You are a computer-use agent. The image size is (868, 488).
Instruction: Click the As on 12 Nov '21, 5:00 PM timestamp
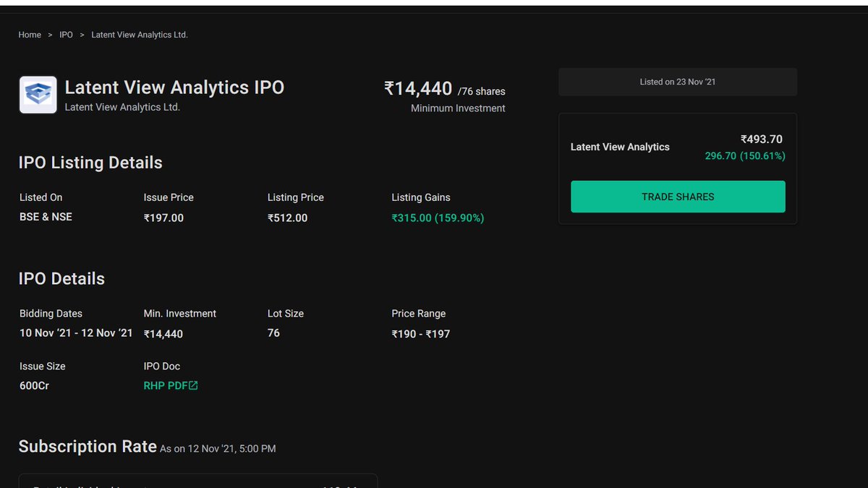coord(218,449)
